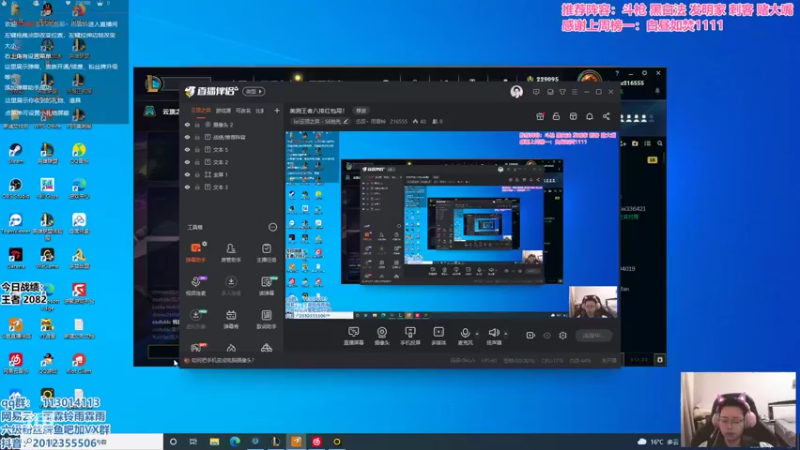The width and height of the screenshot is (800, 450).
Task: Open File Explorer from the taskbar
Action: (x=214, y=441)
